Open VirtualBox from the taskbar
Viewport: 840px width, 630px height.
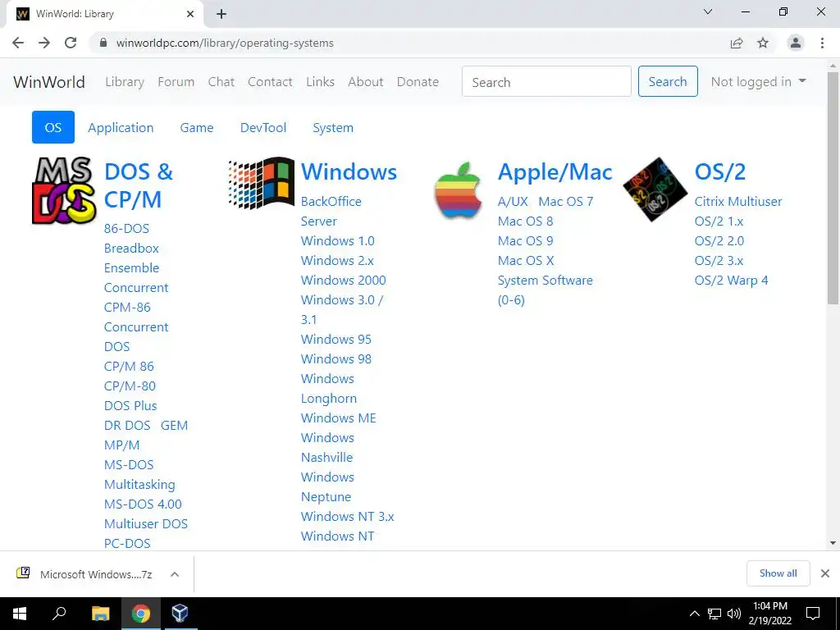180,614
